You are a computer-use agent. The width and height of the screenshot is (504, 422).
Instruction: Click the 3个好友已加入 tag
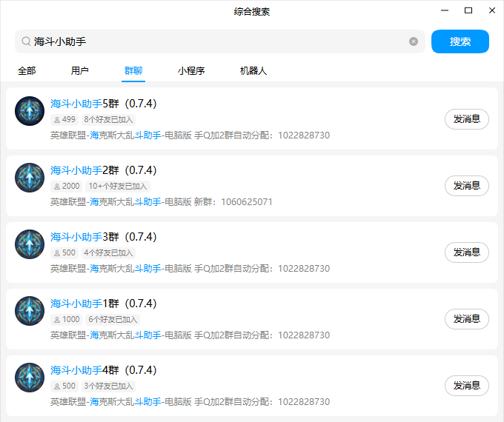pos(108,386)
